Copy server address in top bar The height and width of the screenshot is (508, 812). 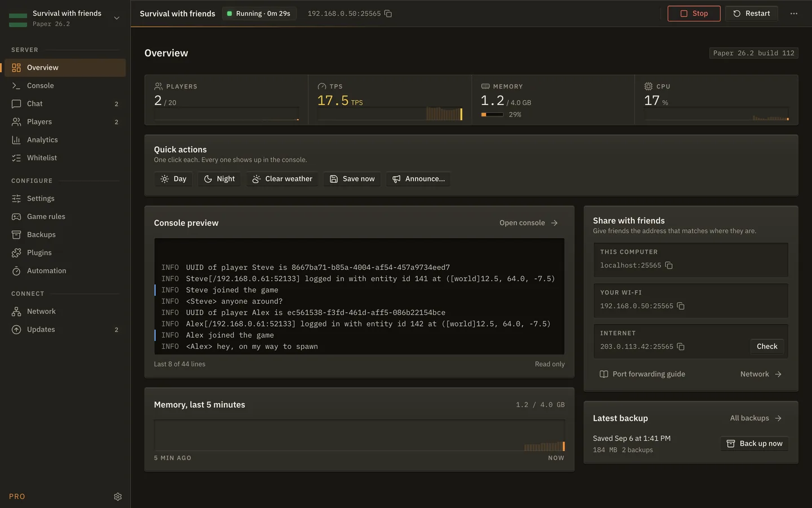[x=388, y=14]
